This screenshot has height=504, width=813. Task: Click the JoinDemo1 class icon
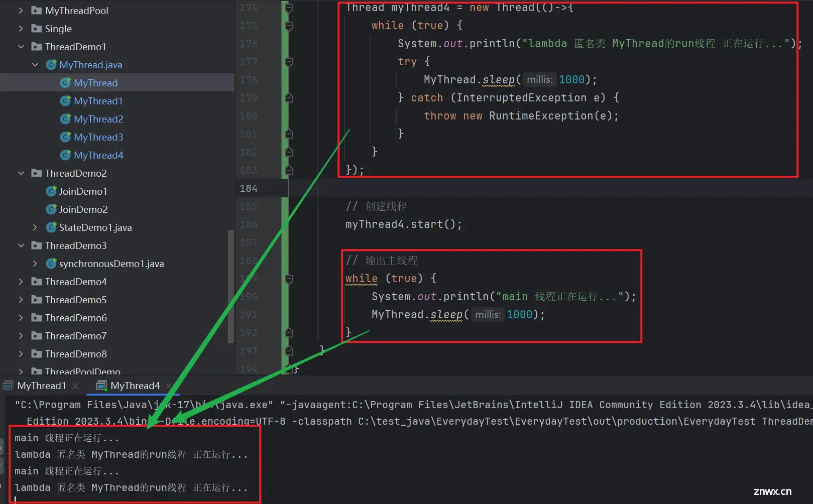[x=51, y=191]
